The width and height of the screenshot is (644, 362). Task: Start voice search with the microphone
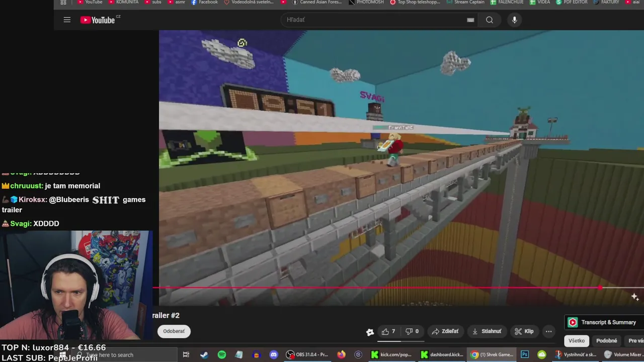(514, 20)
